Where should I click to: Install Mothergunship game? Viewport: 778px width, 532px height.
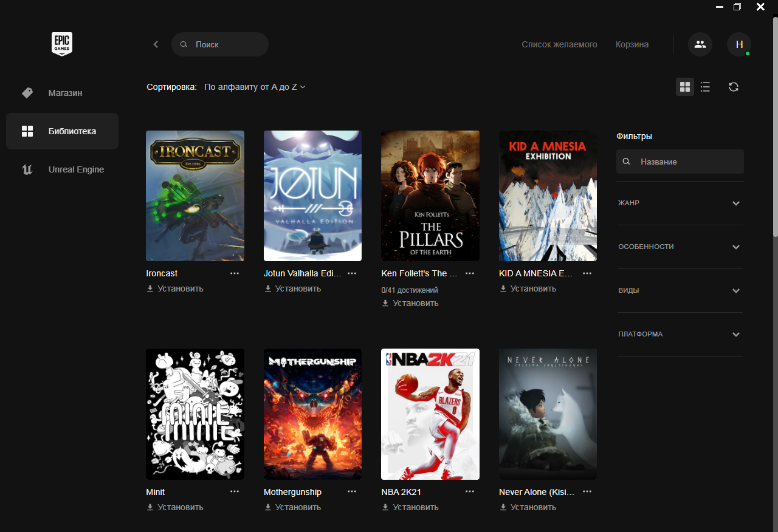[292, 507]
